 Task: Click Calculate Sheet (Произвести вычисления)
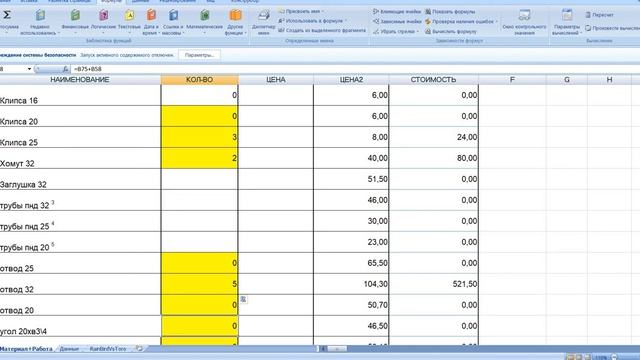click(x=612, y=28)
